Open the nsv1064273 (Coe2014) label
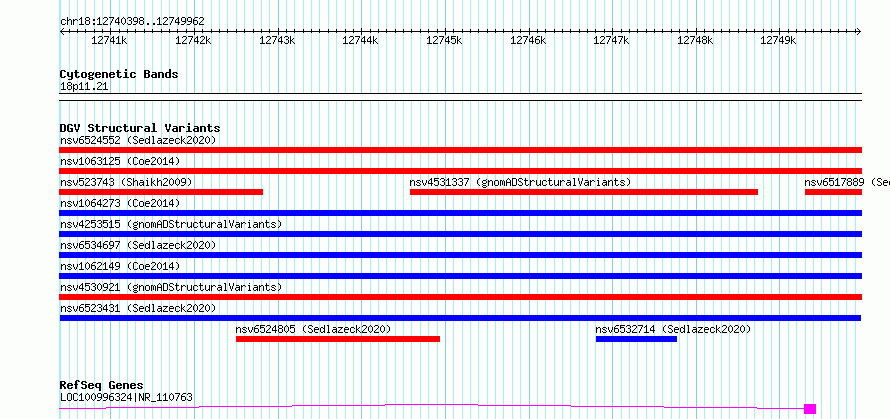Viewport: 890px width, 419px height. point(120,203)
